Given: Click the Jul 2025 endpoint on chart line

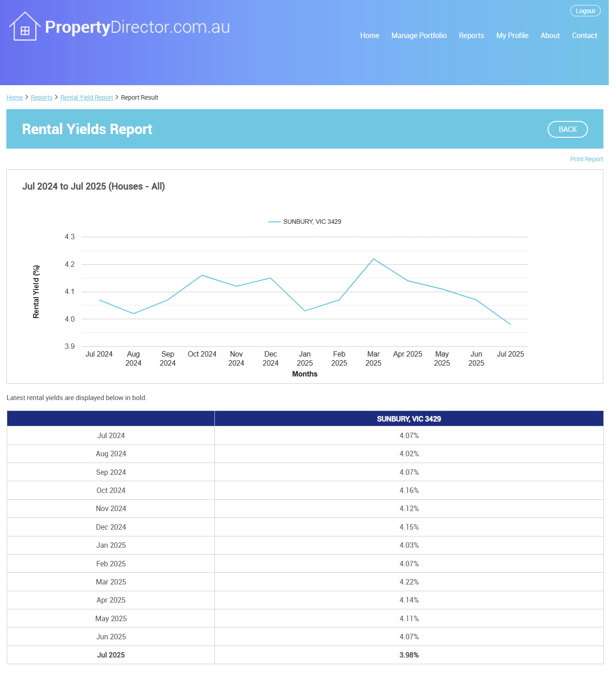Looking at the screenshot, I should click(510, 324).
